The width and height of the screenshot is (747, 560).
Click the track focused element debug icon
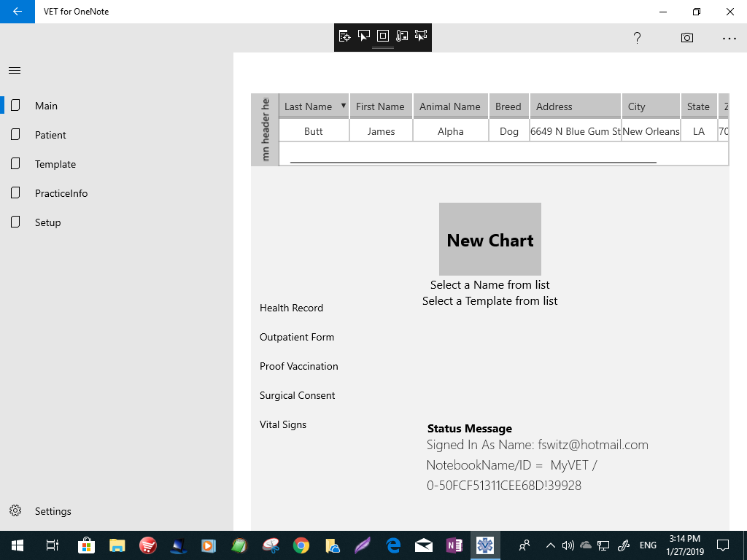click(421, 36)
